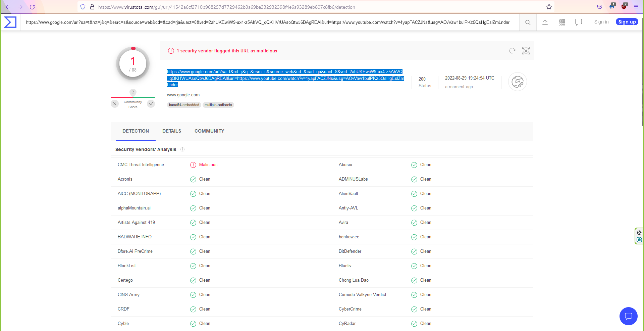The width and height of the screenshot is (644, 331).
Task: Click the info icon beside Security Vendors' Analysis
Action: coord(182,149)
